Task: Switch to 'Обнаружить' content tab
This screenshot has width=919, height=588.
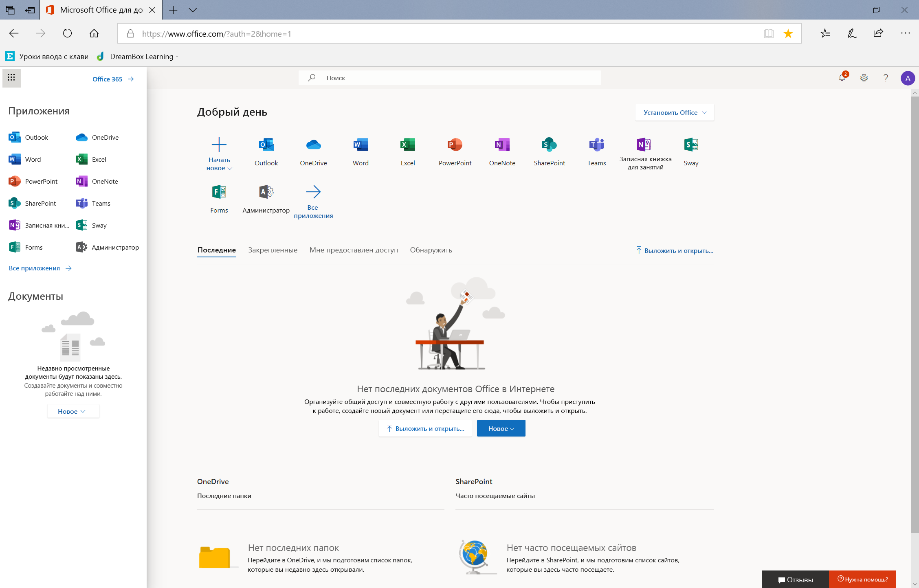Action: pyautogui.click(x=431, y=250)
